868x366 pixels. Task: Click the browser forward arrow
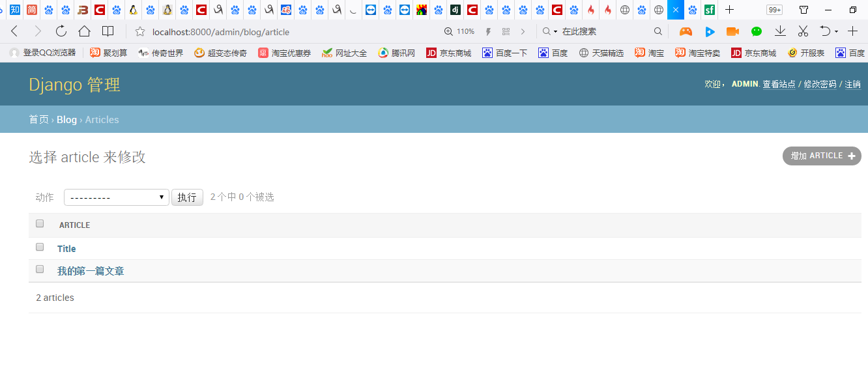tap(37, 31)
